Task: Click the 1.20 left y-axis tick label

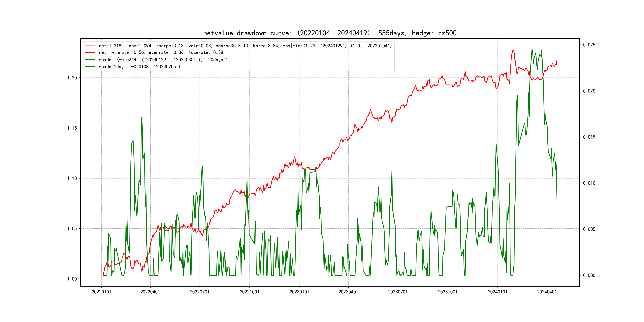Action: 72,78
